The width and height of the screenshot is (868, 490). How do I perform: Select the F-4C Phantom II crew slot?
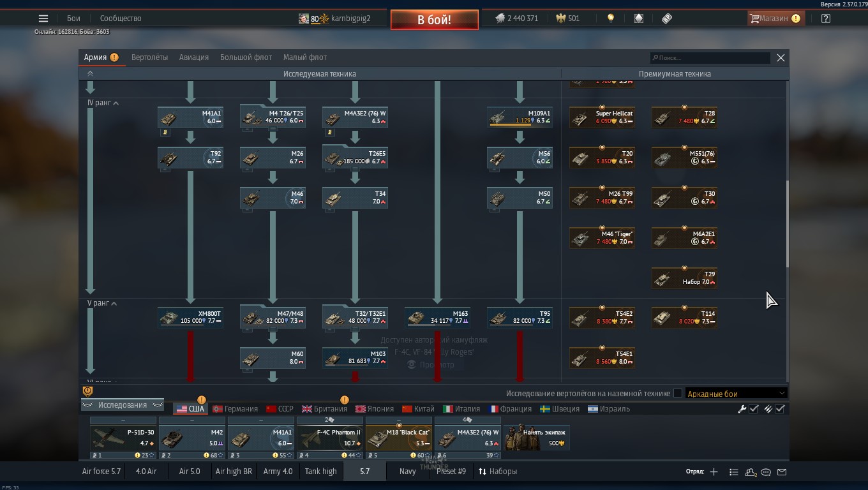pos(329,438)
